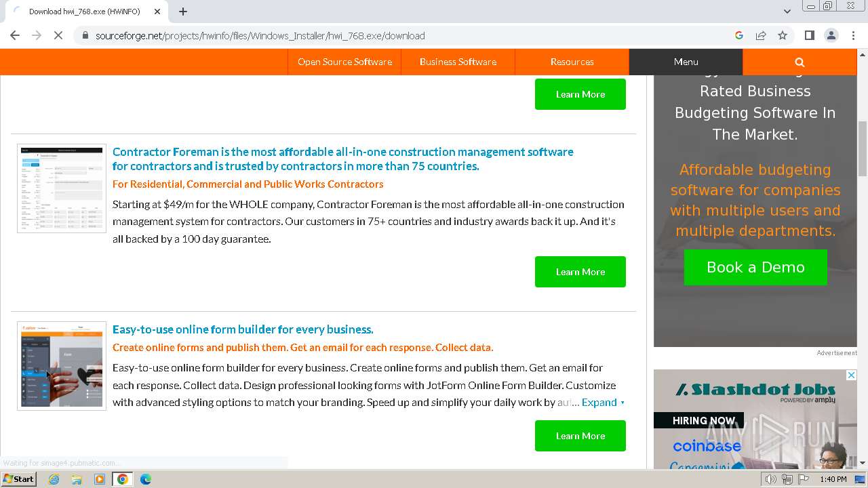This screenshot has width=868, height=488.
Task: Click the address bar URL
Action: coord(260,36)
